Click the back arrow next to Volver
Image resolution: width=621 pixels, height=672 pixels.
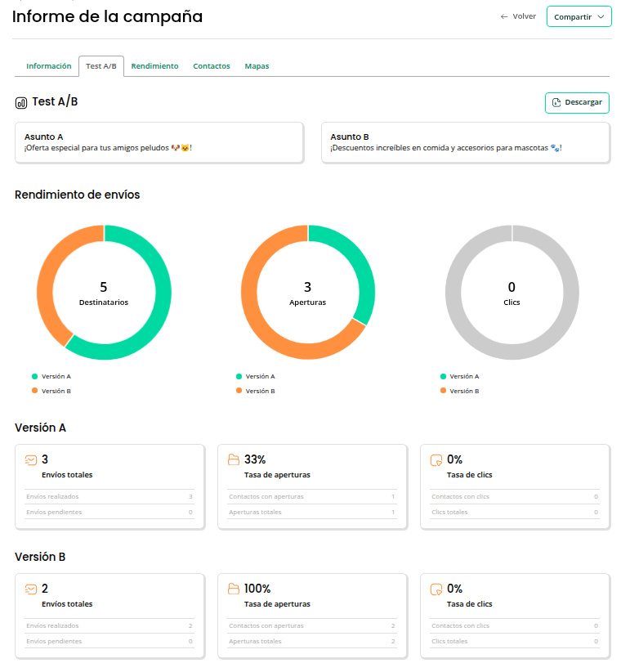(x=504, y=16)
